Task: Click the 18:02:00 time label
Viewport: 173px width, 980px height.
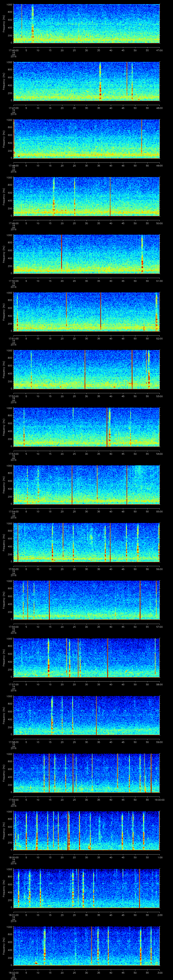Action: pyautogui.click(x=13, y=973)
